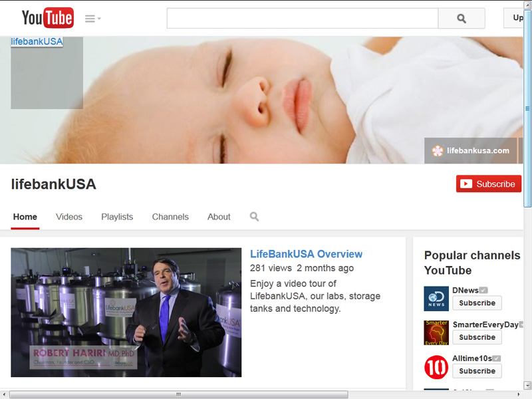Image resolution: width=532 pixels, height=399 pixels.
Task: Click the YouTube logo
Action: [47, 18]
